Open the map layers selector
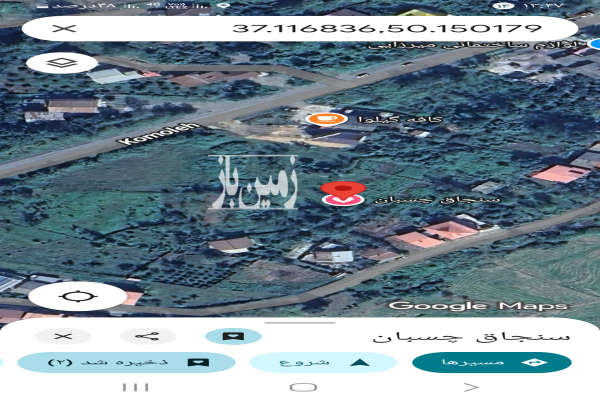Image resolution: width=600 pixels, height=400 pixels. click(x=55, y=62)
